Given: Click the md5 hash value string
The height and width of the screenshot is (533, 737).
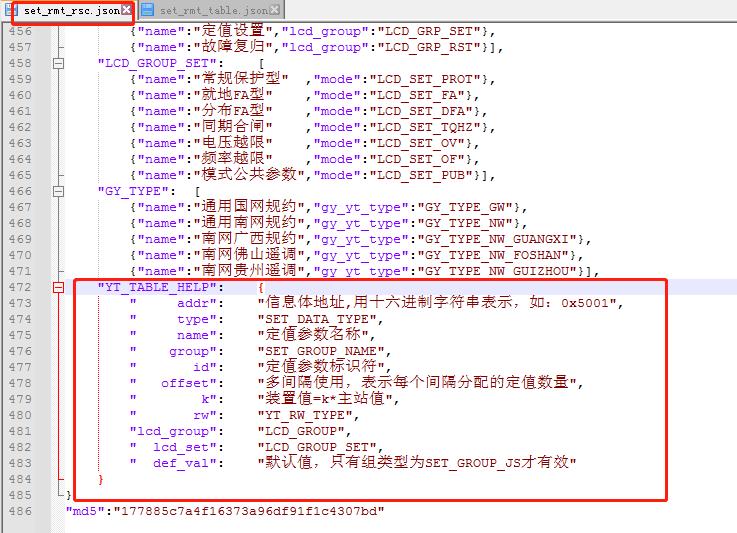Looking at the screenshot, I should (x=249, y=511).
